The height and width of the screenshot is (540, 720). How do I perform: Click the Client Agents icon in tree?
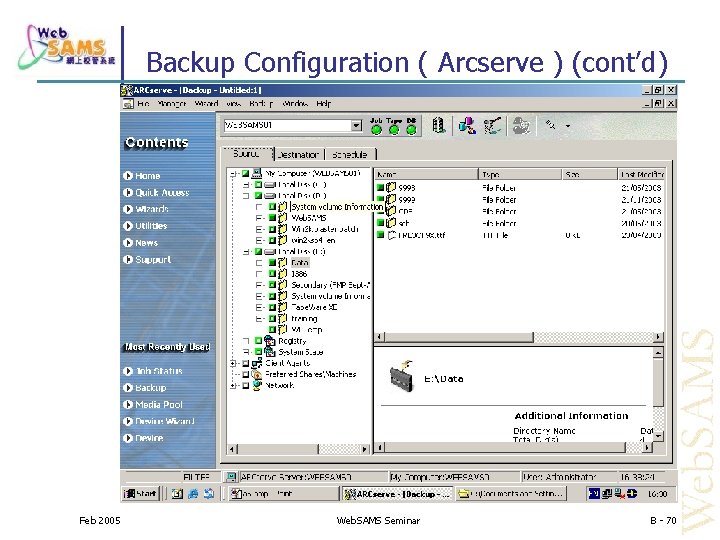point(257,363)
